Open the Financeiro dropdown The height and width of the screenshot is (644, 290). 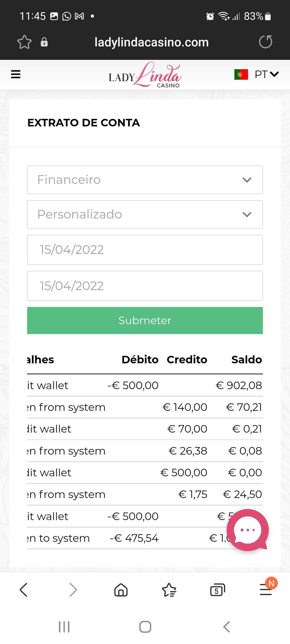(x=145, y=180)
